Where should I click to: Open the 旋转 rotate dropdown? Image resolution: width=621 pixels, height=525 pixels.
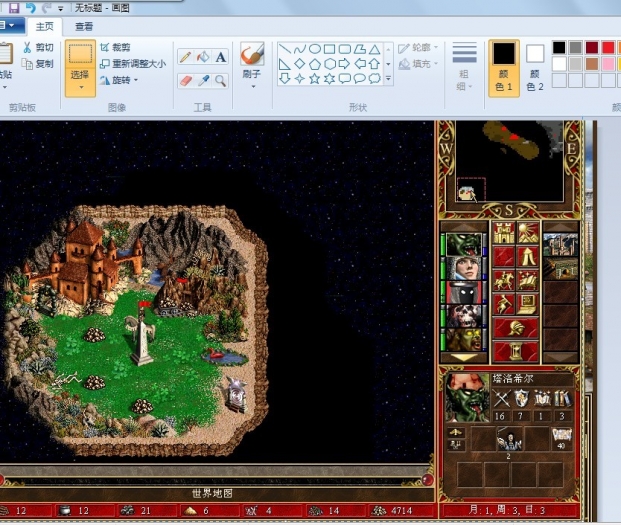pyautogui.click(x=119, y=80)
